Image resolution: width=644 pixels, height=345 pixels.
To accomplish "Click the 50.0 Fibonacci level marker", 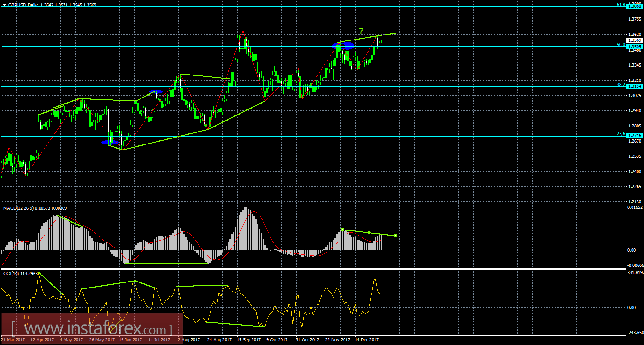I will click(621, 44).
